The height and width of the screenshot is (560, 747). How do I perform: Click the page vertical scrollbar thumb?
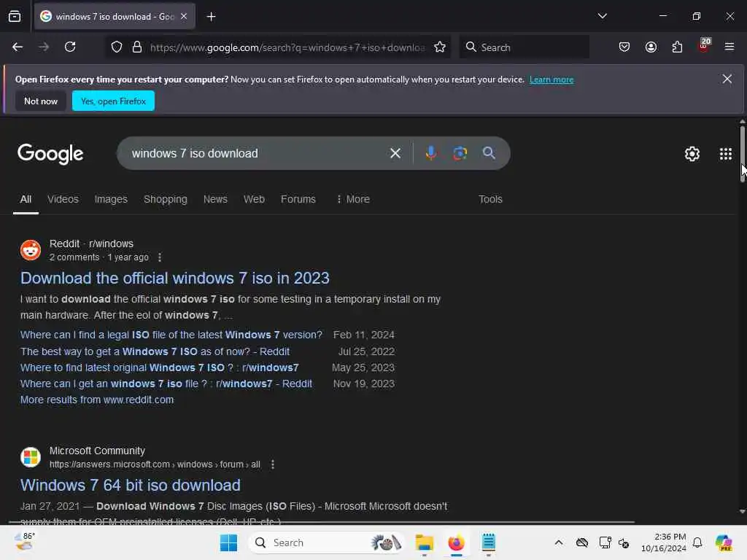742,154
